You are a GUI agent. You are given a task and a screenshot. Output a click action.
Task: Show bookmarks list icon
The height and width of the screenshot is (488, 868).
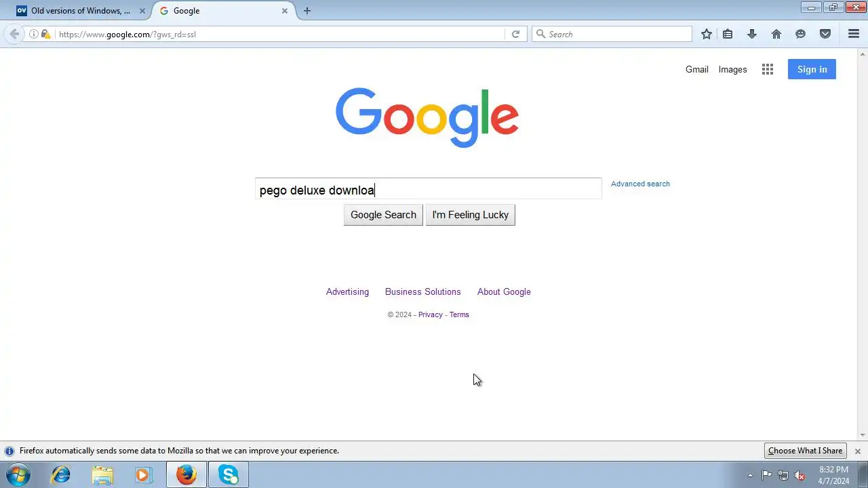[728, 34]
